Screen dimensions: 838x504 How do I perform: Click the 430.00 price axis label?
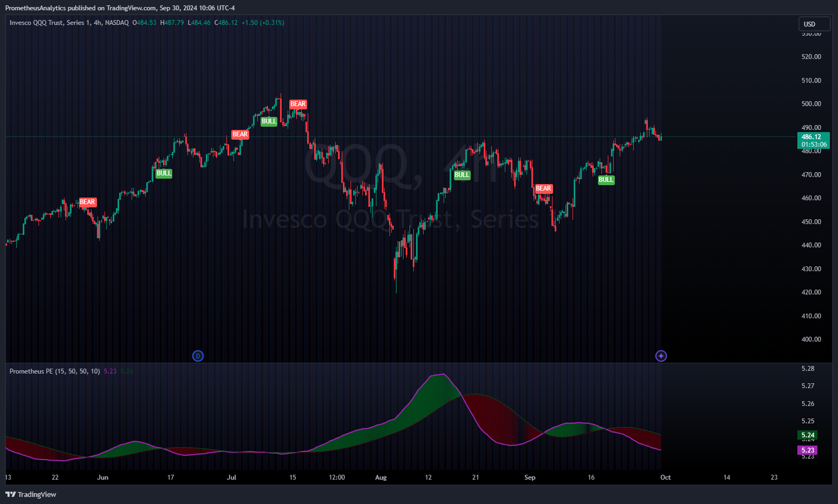[811, 269]
